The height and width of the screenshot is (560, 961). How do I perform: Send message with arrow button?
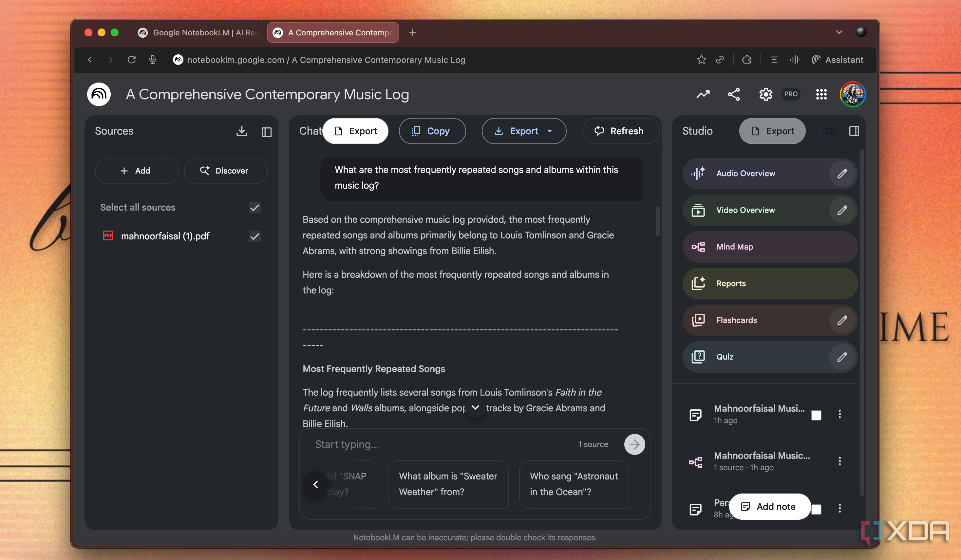pos(634,444)
